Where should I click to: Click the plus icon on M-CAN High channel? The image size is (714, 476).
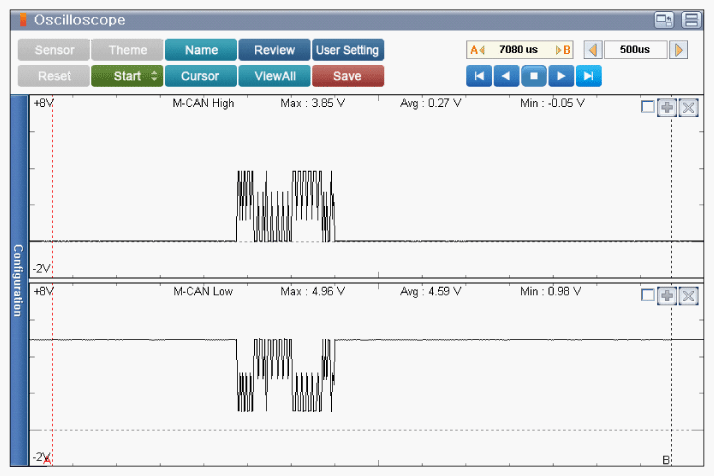point(667,108)
